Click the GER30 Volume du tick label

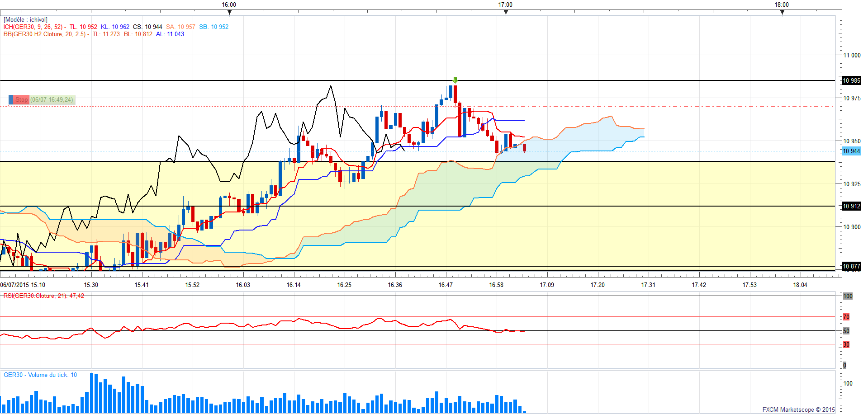[x=40, y=375]
